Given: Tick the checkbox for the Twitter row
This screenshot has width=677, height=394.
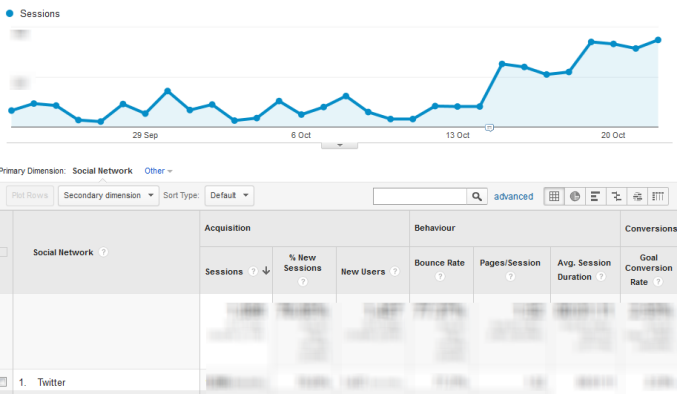Looking at the screenshot, I should tap(3, 382).
